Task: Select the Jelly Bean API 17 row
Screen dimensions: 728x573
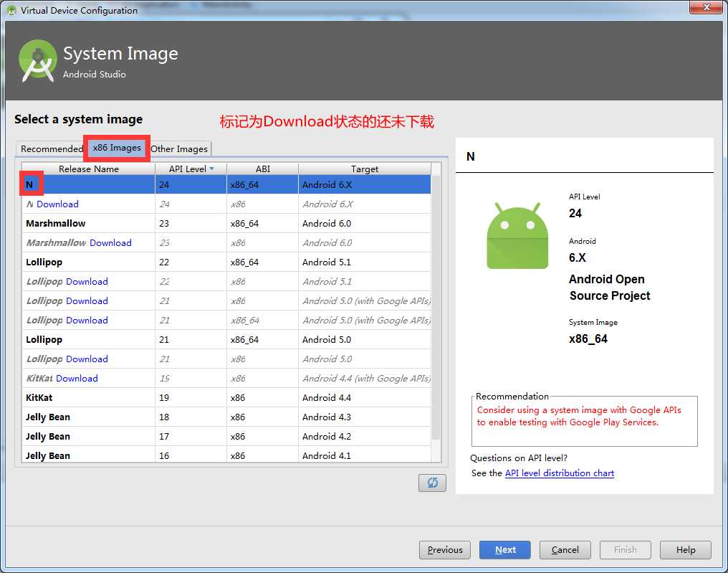Action: (x=226, y=436)
